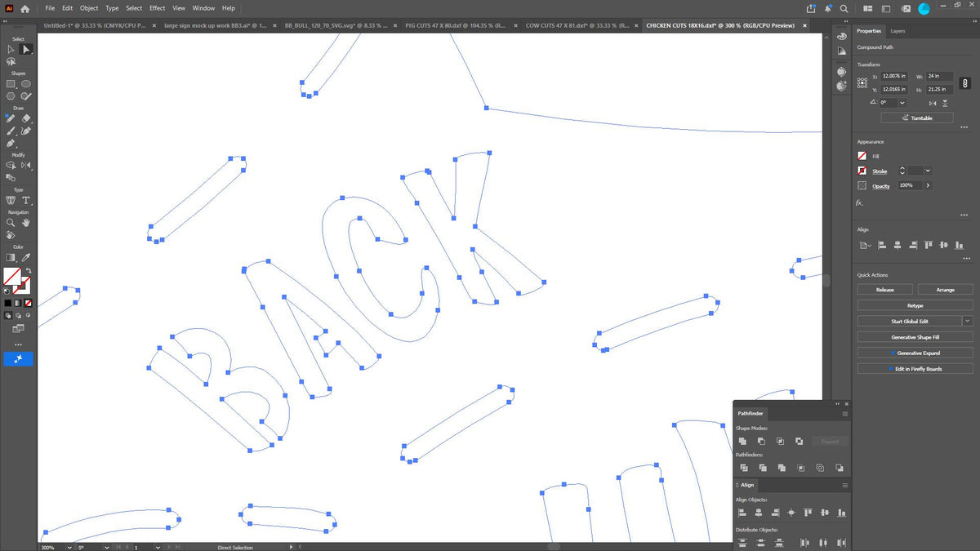Open Align panel flyout menu

pos(845,485)
